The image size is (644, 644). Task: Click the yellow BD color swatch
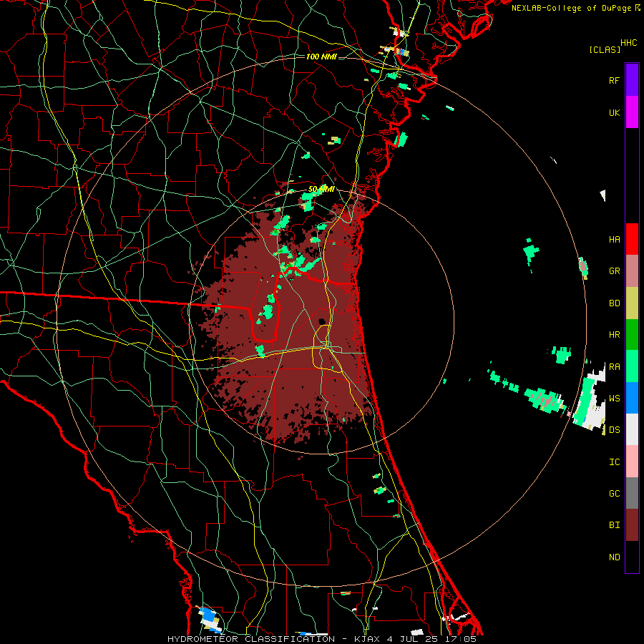pyautogui.click(x=632, y=303)
